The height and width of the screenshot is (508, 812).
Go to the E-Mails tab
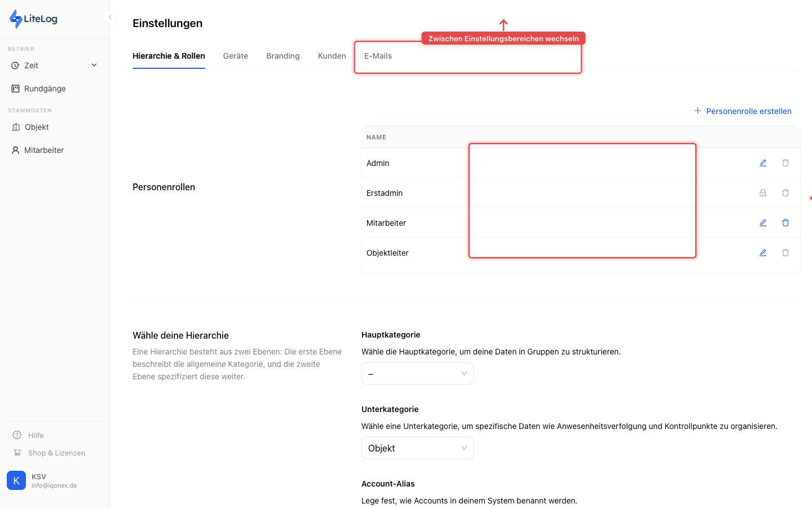coord(378,56)
